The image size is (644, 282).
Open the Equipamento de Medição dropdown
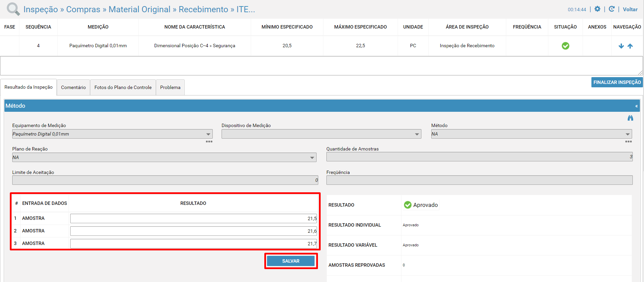click(112, 134)
